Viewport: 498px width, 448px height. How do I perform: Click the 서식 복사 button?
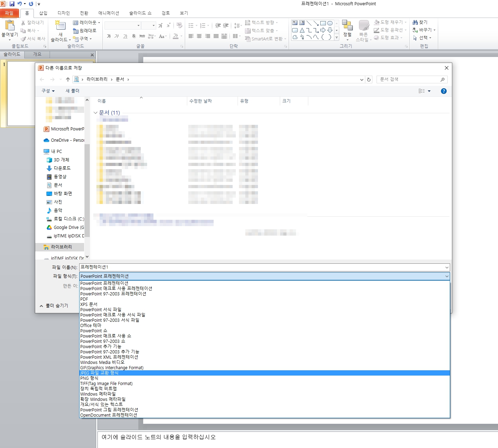pos(33,39)
